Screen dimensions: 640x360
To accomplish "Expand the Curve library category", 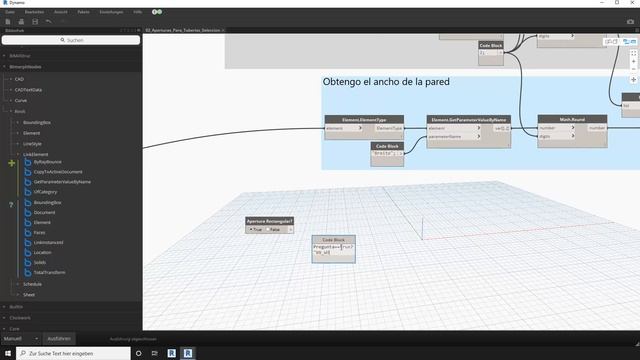I will (x=11, y=100).
